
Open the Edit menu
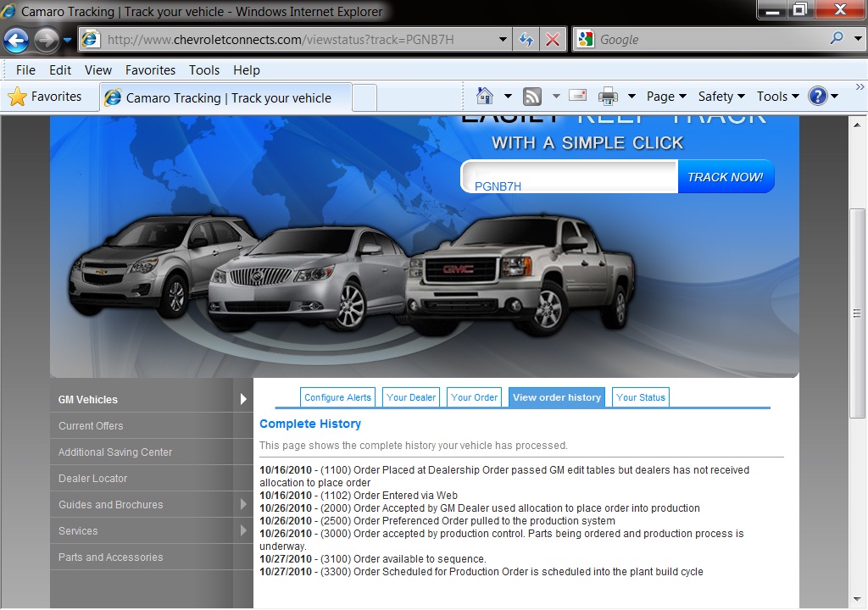60,70
